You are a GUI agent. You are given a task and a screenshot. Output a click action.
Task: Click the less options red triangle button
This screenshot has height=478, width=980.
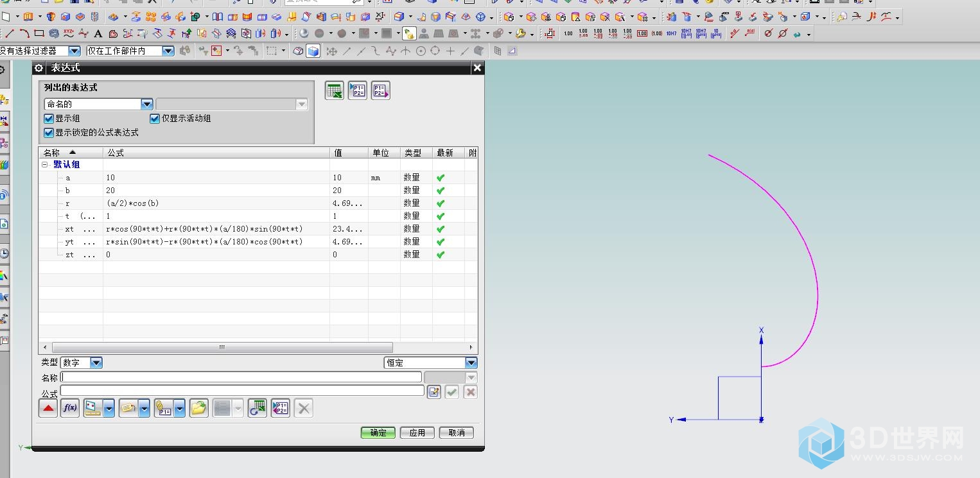(48, 408)
